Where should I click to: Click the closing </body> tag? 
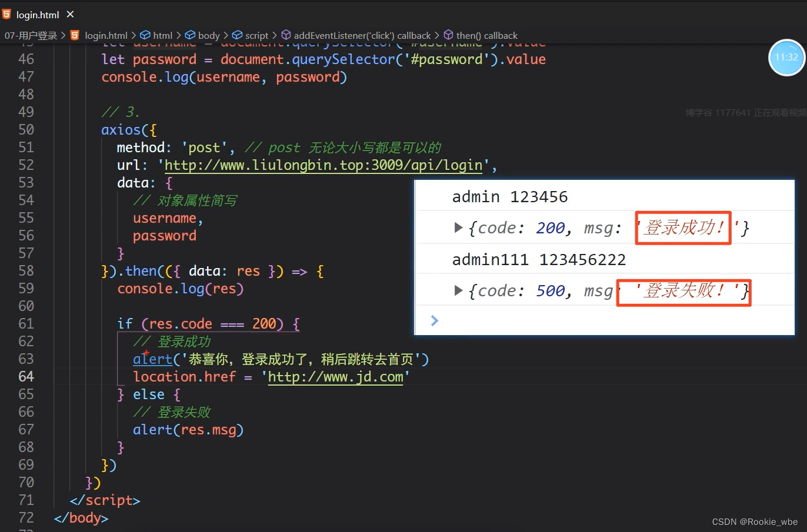pos(81,518)
